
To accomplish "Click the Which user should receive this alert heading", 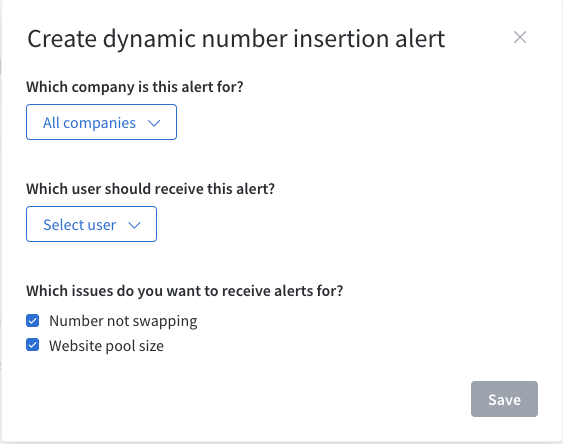I will point(150,189).
